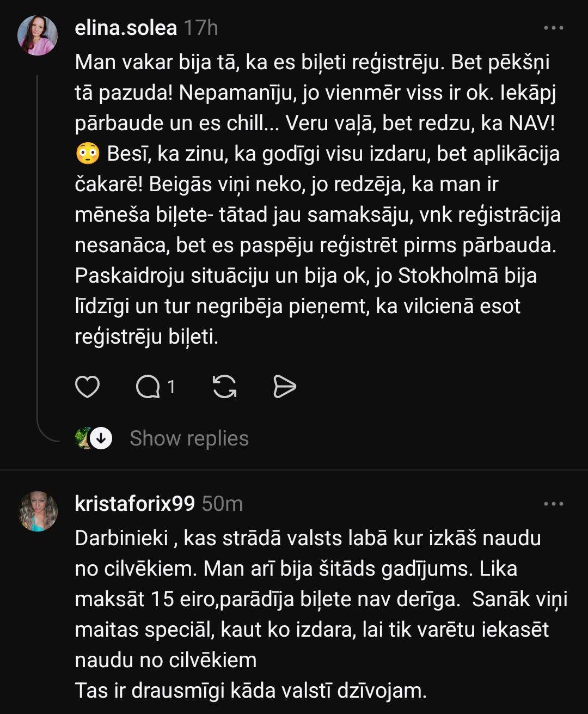Open more options for kristaforix99's comment
This screenshot has height=714, width=588.
[x=554, y=504]
